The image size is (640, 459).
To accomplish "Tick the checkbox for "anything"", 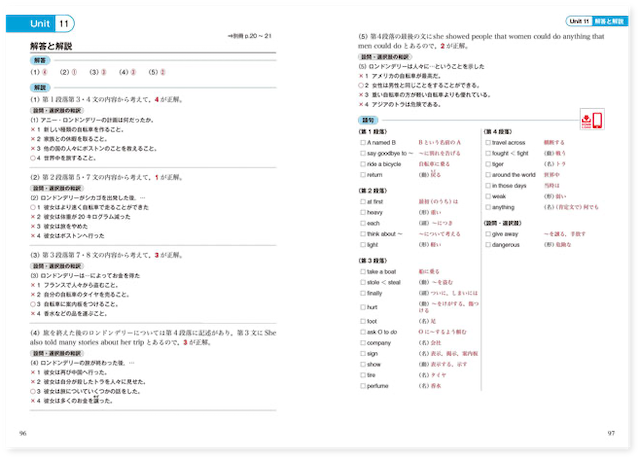I will click(x=488, y=207).
